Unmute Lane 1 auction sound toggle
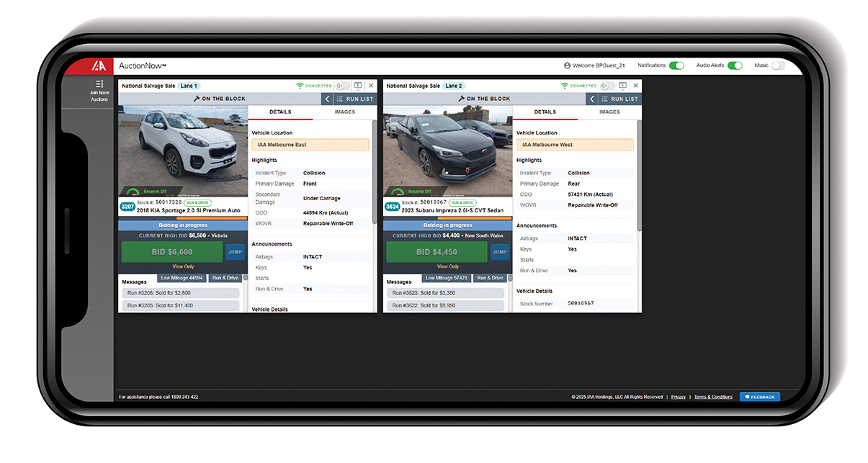 342,86
